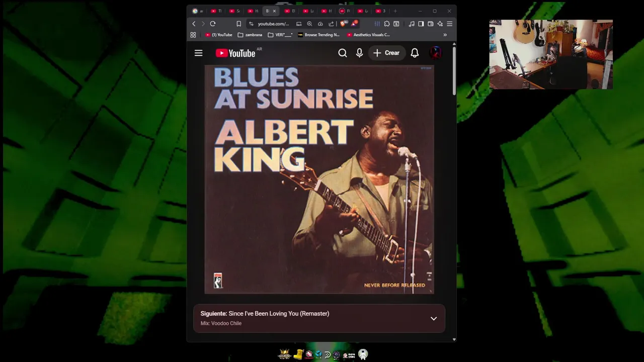This screenshot has width=644, height=362.
Task: Click the YouTube logo to go home
Action: coord(235,53)
